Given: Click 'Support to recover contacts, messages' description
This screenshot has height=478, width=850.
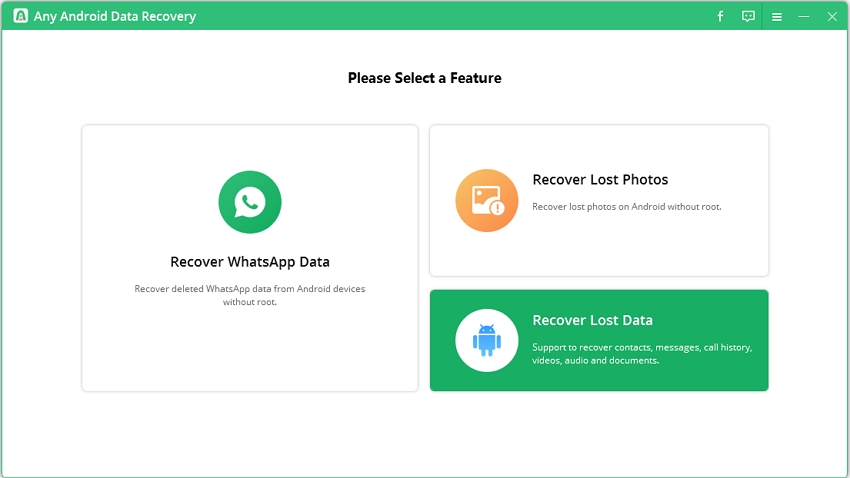Looking at the screenshot, I should (642, 354).
